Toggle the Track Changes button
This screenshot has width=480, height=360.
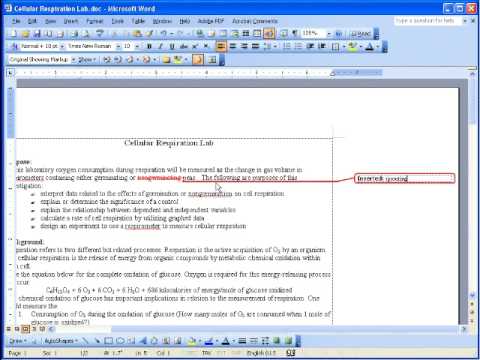[198, 60]
